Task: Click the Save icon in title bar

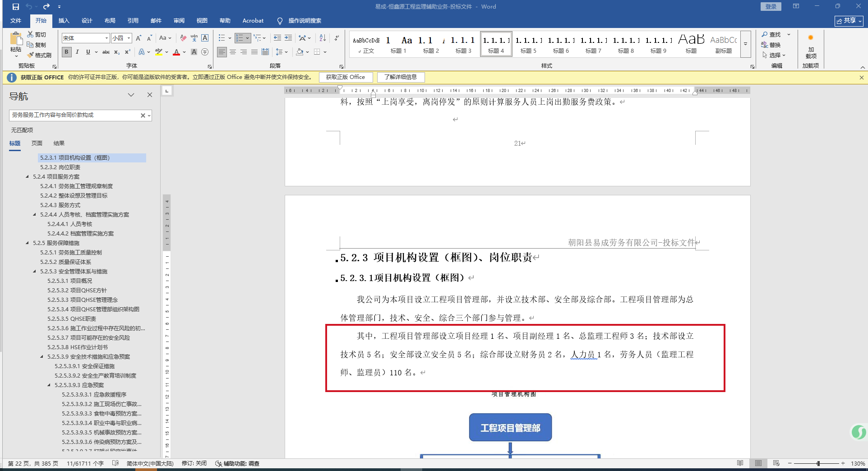Action: coord(16,7)
